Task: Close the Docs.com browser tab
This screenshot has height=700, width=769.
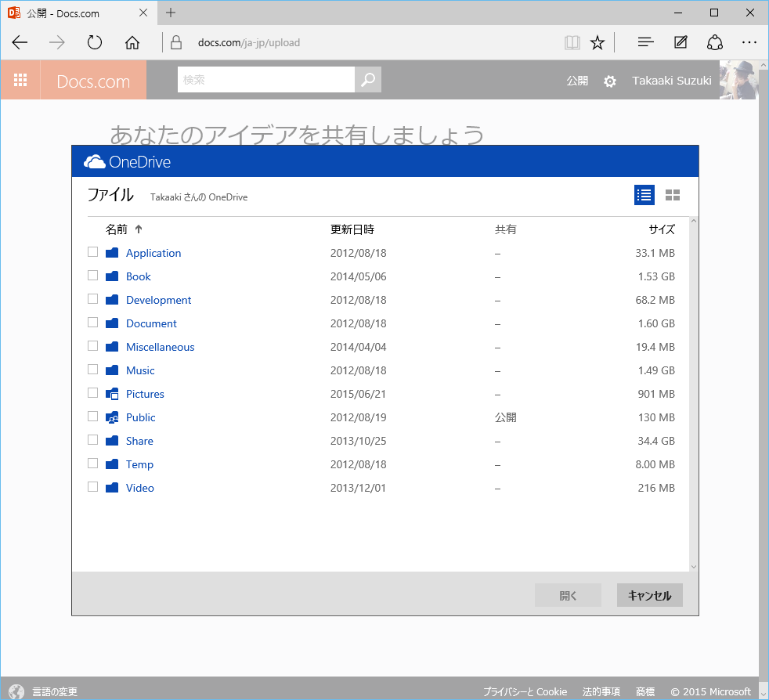Action: (143, 13)
